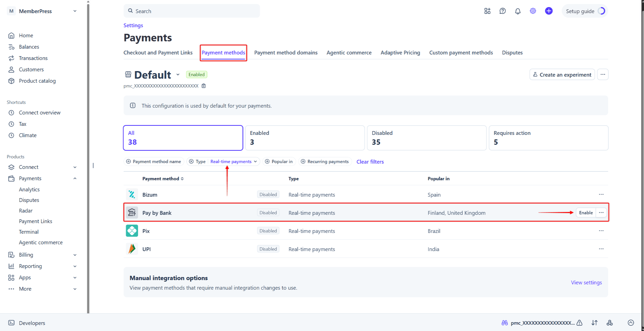This screenshot has width=644, height=331.
Task: Expand the Billing sidebar section
Action: (x=75, y=255)
